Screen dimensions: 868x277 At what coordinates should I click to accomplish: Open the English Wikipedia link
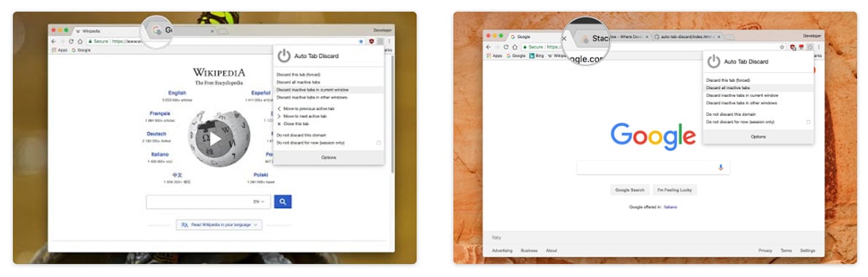click(177, 93)
